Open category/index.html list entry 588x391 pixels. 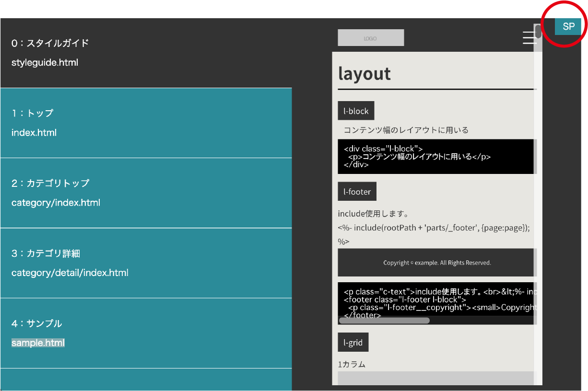click(146, 193)
